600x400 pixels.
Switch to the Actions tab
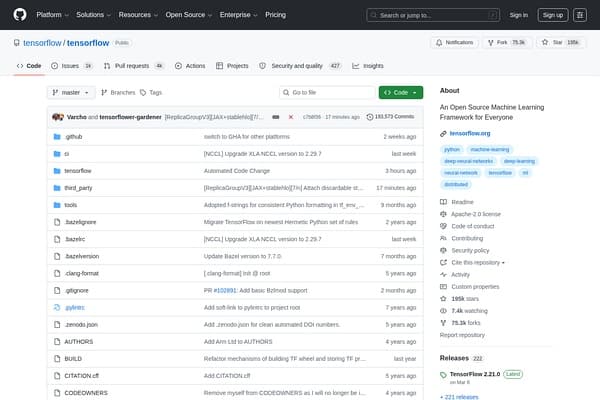[190, 66]
